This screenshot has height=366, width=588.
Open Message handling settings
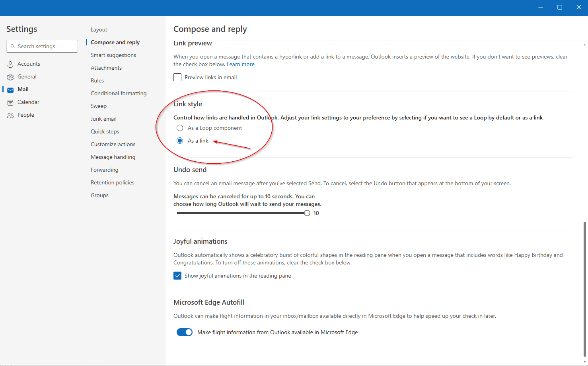coord(113,157)
